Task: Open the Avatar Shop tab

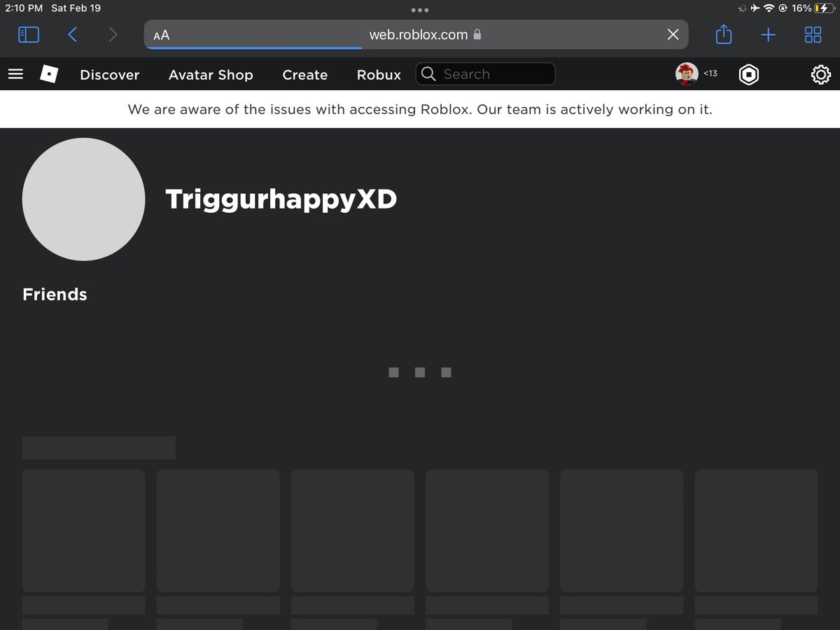Action: pyautogui.click(x=211, y=75)
